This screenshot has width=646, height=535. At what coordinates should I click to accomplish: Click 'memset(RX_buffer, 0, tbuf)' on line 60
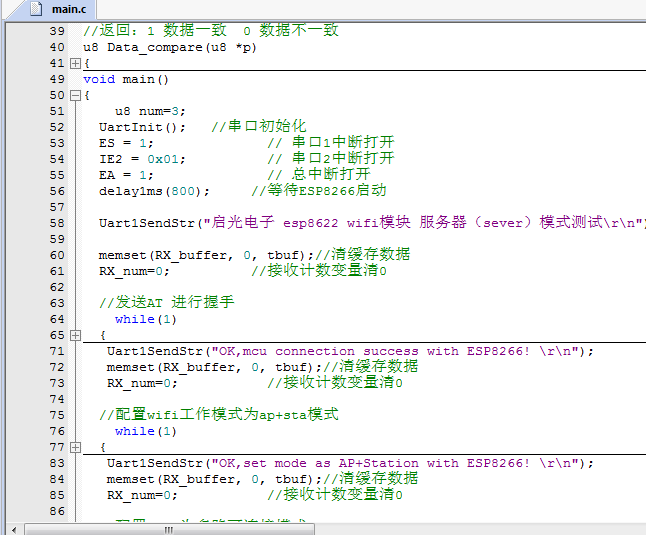coord(206,255)
